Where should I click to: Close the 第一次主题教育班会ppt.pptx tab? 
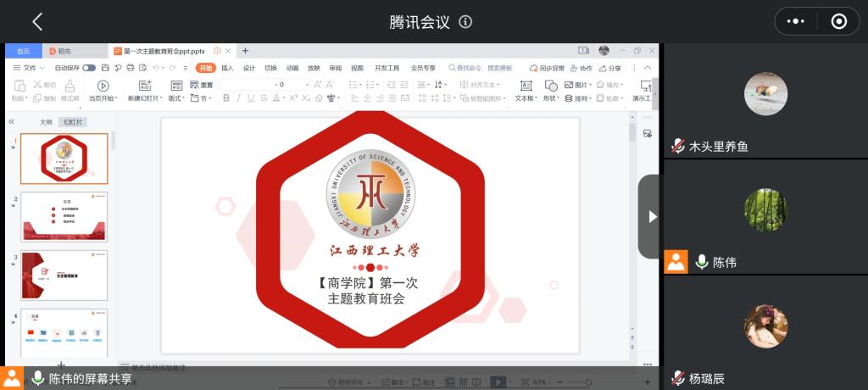(x=228, y=51)
